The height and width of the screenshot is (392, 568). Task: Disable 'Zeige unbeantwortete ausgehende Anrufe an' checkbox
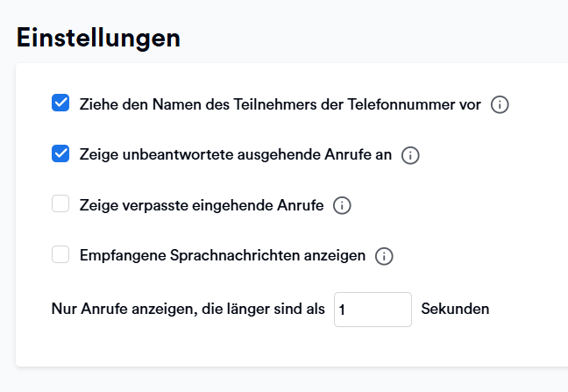pos(60,154)
